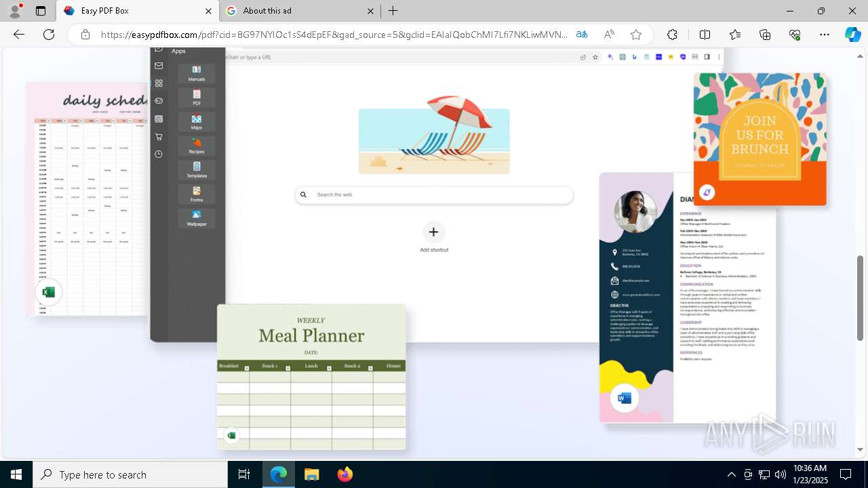868x488 pixels.
Task: Click the mail icon in dark sidebar
Action: pyautogui.click(x=159, y=66)
